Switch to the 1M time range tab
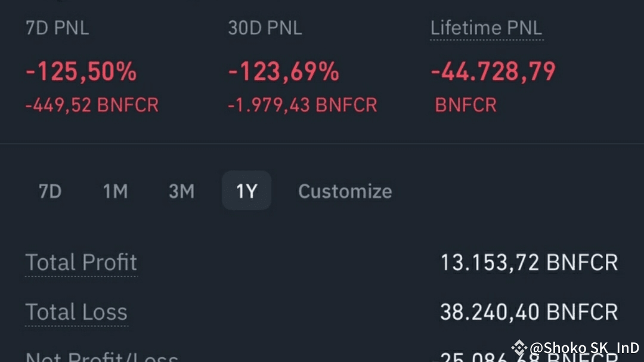Viewport: 644px width, 362px height. tap(116, 191)
